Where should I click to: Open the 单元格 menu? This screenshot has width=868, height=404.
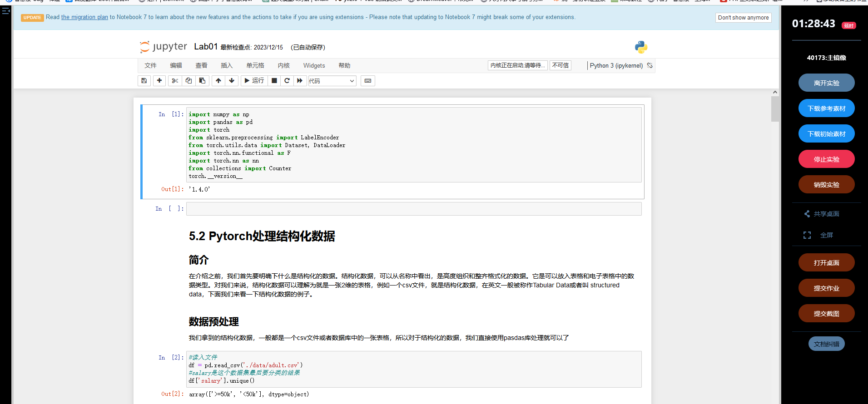pyautogui.click(x=255, y=65)
